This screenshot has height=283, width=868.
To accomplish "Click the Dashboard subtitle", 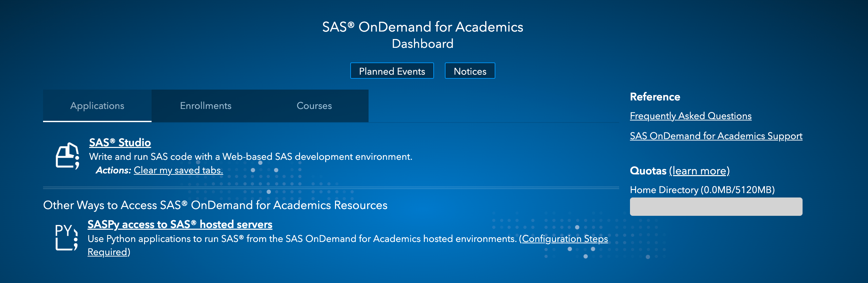I will (x=422, y=44).
